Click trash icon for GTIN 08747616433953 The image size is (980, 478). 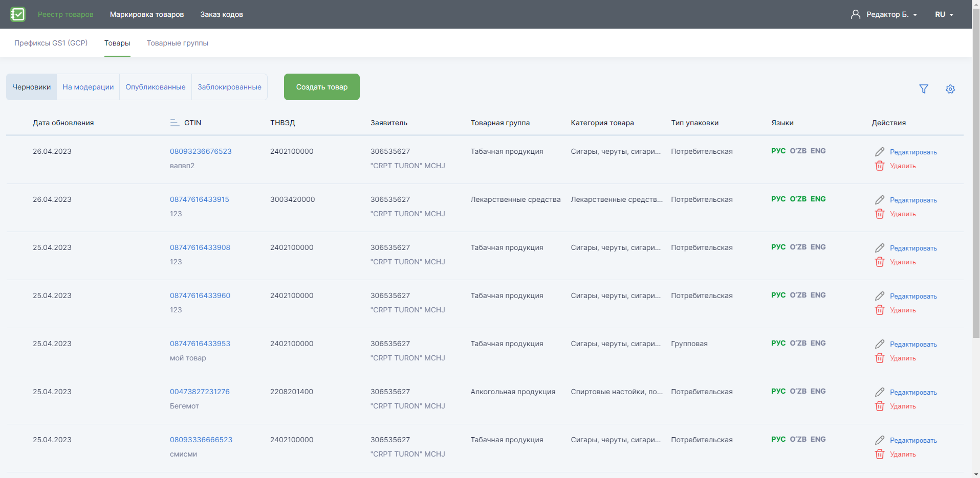[880, 358]
